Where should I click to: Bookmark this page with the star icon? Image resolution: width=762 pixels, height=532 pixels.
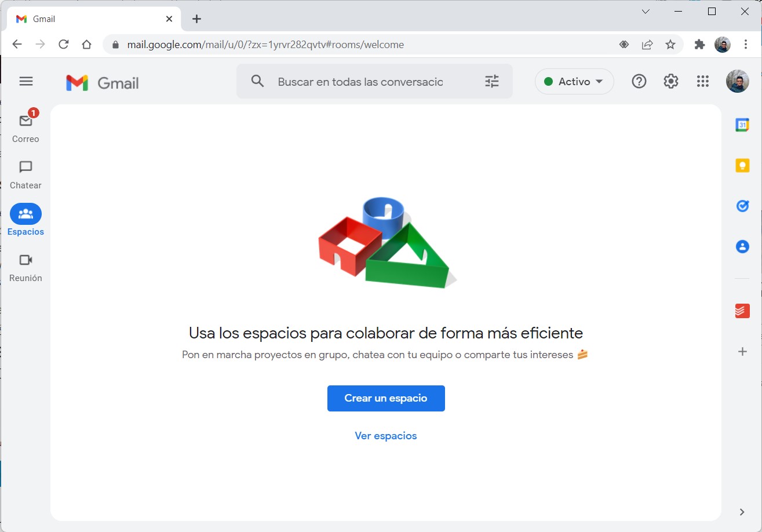[670, 45]
